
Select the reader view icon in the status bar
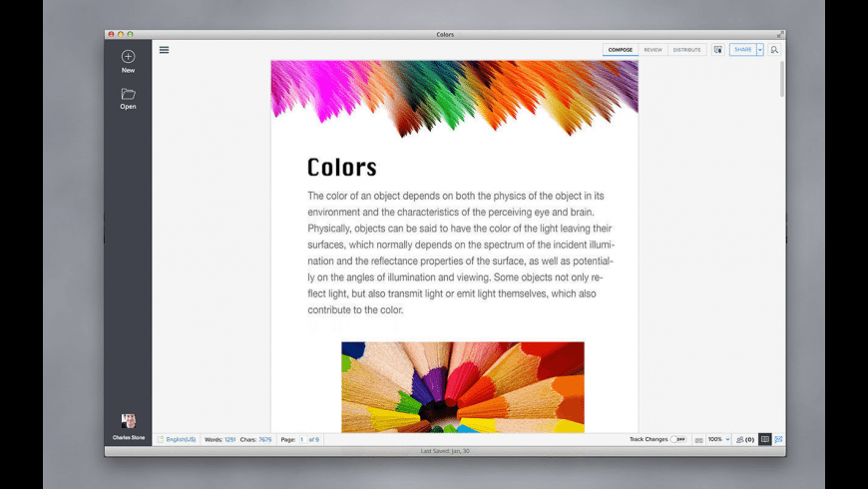764,439
